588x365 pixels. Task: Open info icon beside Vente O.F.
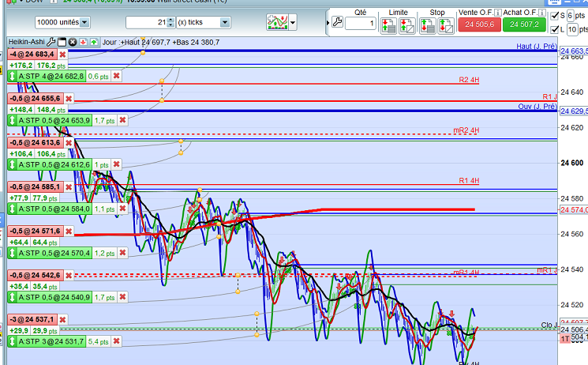click(497, 13)
